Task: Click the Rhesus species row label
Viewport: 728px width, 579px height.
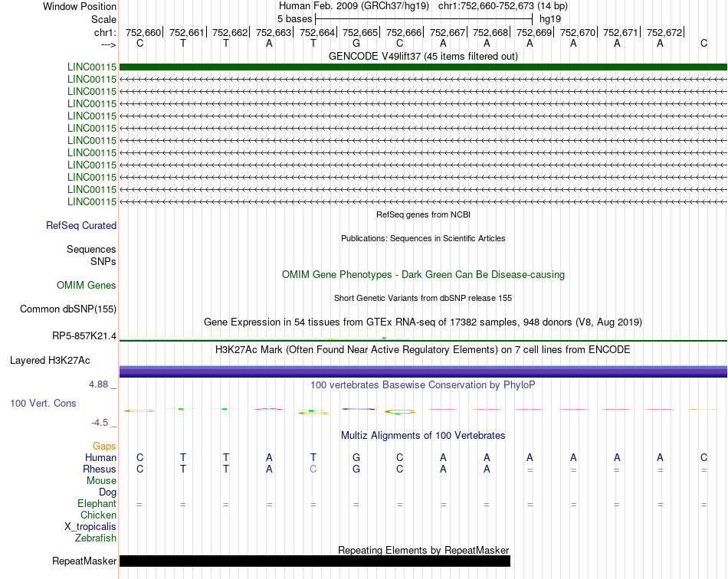Action: point(100,469)
